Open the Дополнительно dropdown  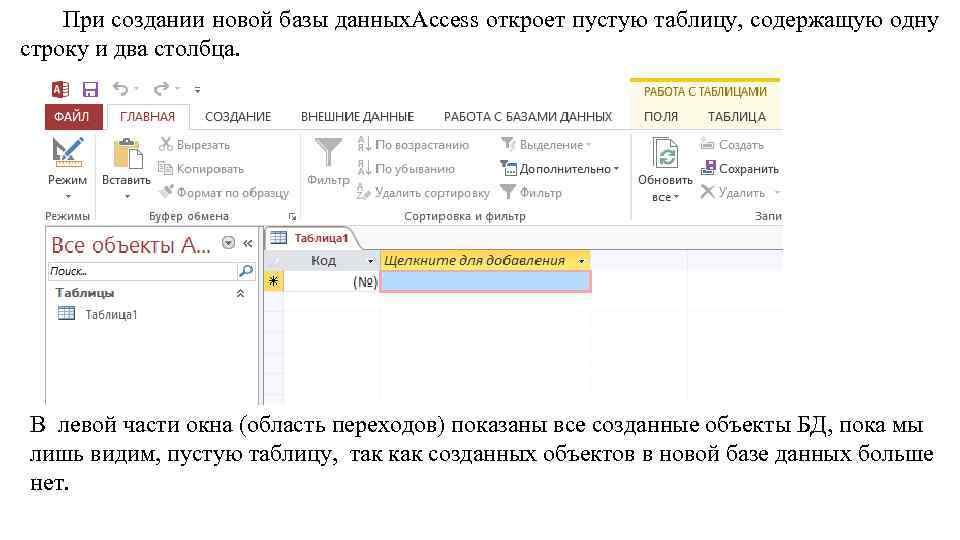pyautogui.click(x=560, y=169)
